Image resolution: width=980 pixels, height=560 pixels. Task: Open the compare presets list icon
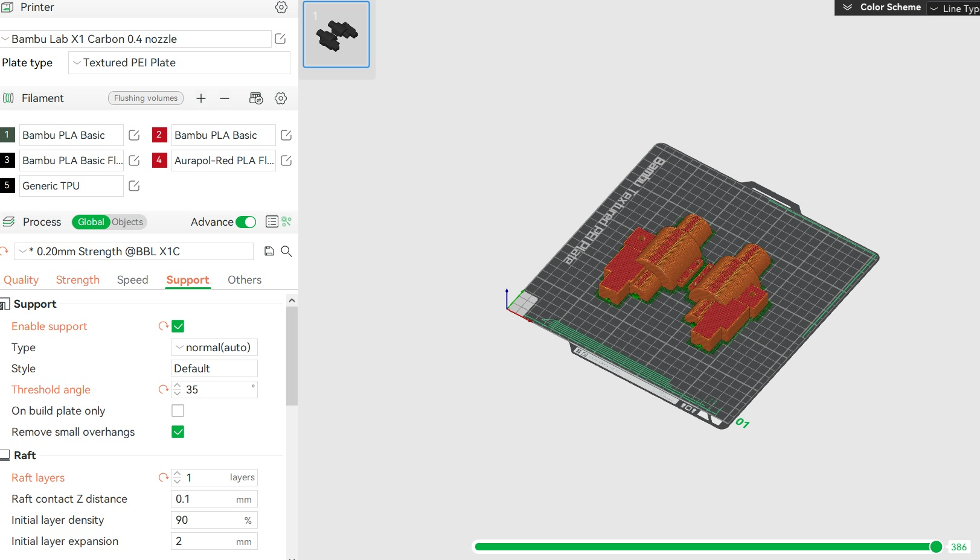(272, 221)
